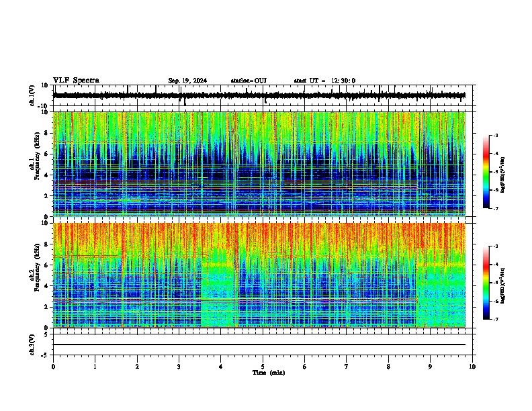Click the ch.1 "Frequency (kHz)" axis label

point(37,156)
